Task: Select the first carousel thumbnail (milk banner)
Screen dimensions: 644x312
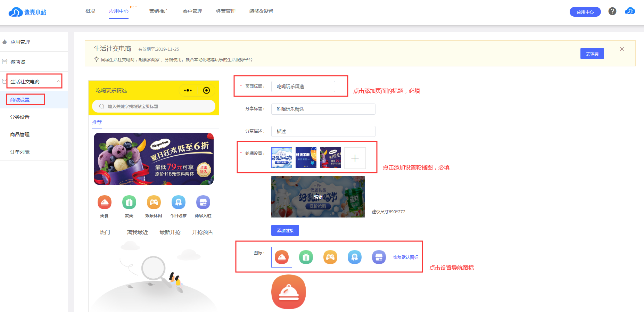Action: 282,158
